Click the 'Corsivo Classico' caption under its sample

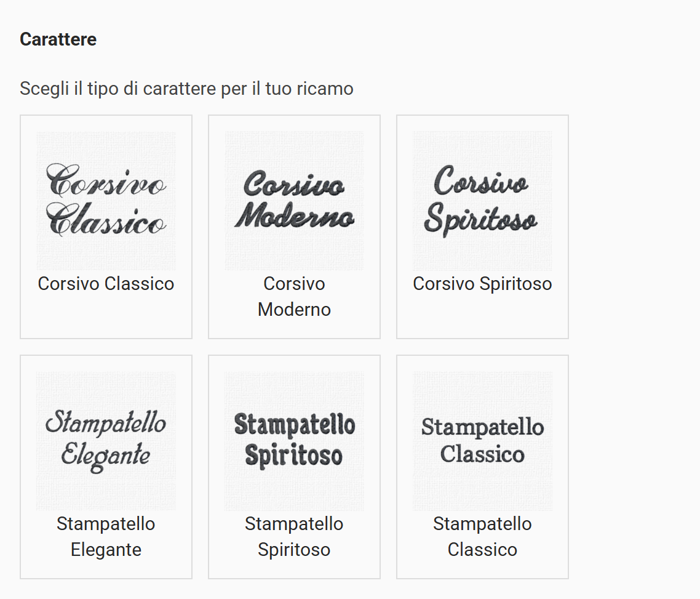[x=106, y=284]
